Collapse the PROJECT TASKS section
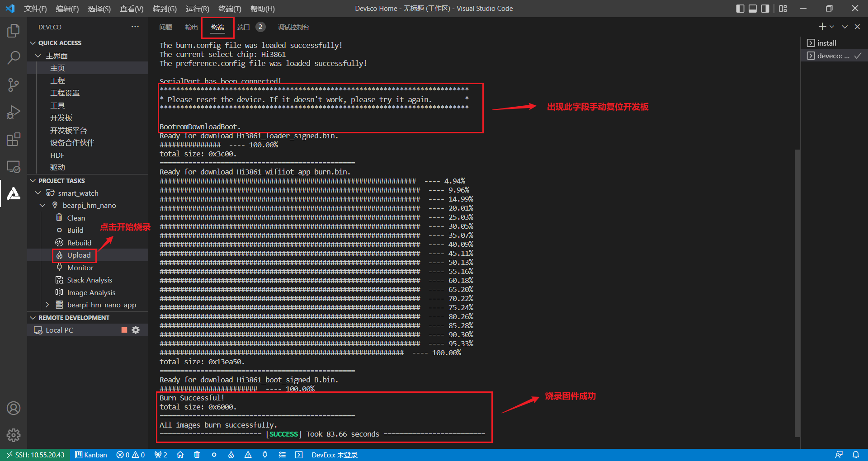The height and width of the screenshot is (461, 868). pyautogui.click(x=33, y=181)
